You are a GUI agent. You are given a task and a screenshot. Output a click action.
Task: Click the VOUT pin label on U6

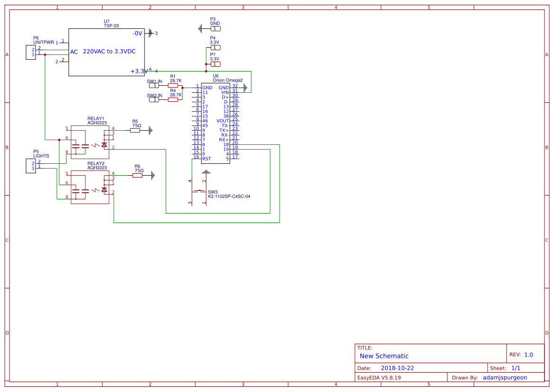pos(223,121)
